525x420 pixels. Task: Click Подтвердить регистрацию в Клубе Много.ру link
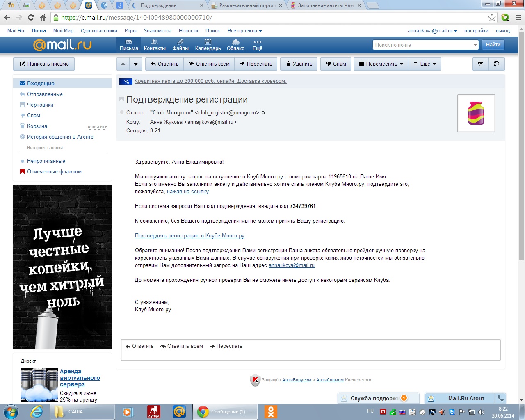click(189, 236)
